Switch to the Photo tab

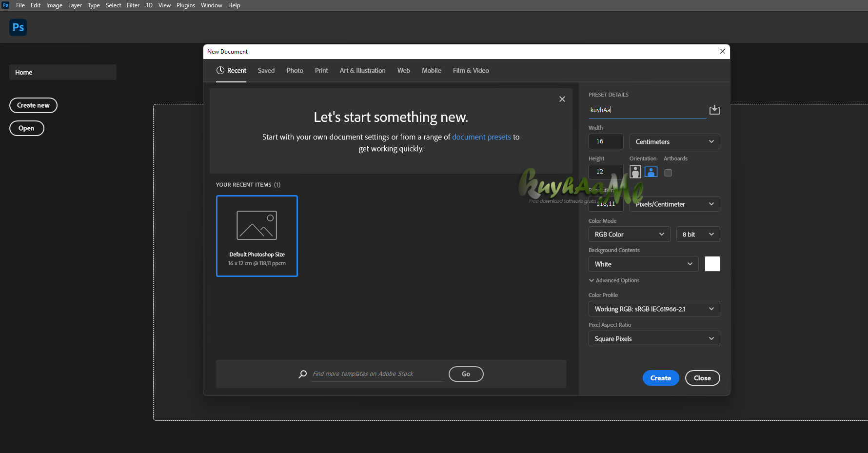tap(295, 70)
